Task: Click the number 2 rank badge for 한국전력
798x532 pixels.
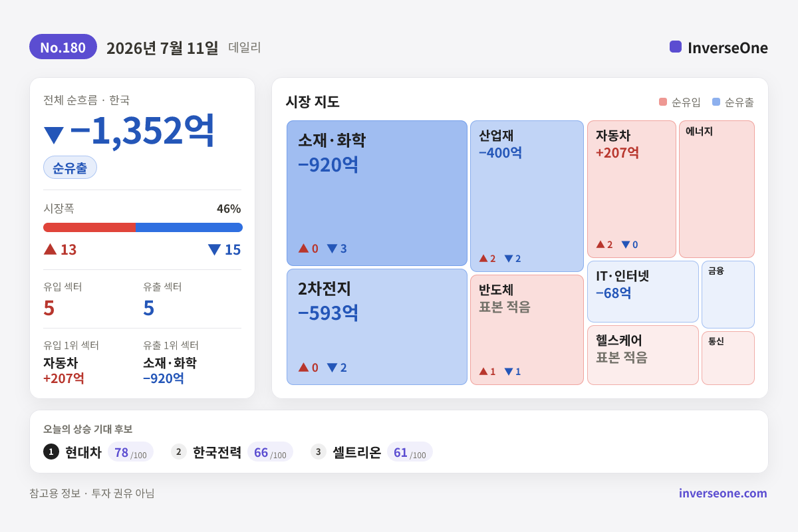Action: (179, 452)
